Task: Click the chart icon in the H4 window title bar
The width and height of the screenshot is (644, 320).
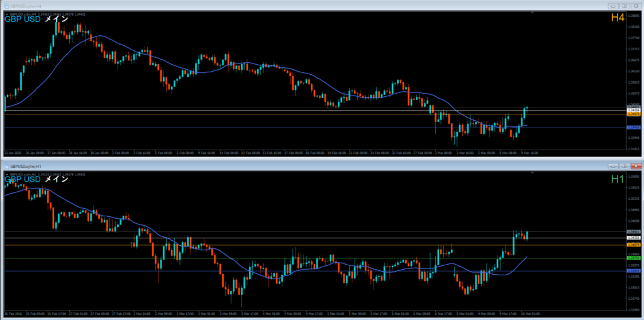Action: (6, 4)
